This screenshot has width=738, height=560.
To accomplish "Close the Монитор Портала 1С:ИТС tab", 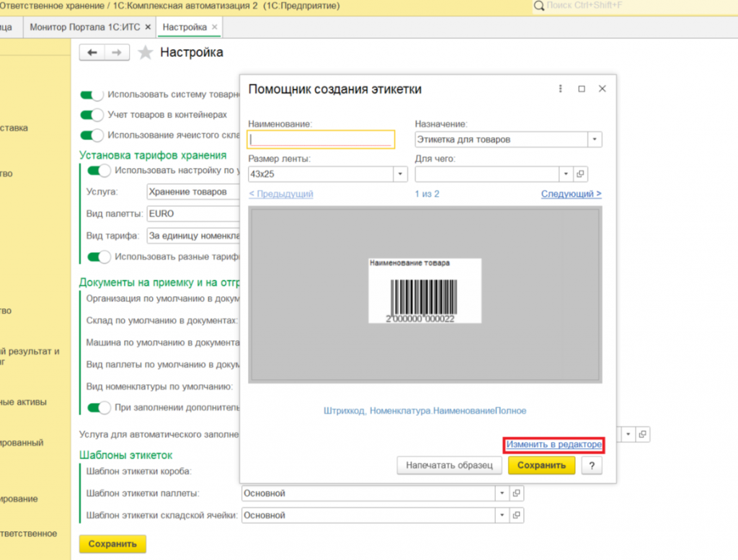I will point(148,27).
